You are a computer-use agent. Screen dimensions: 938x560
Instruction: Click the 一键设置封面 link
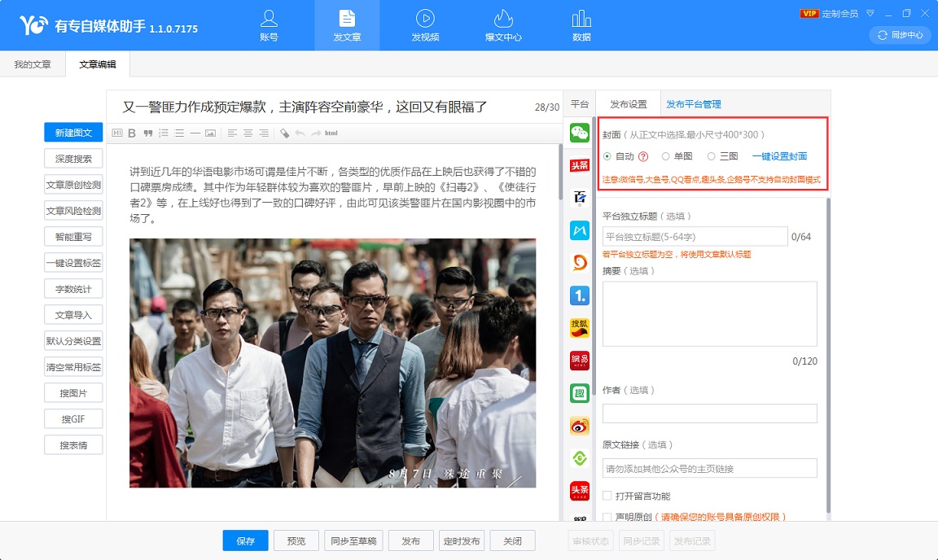[779, 156]
